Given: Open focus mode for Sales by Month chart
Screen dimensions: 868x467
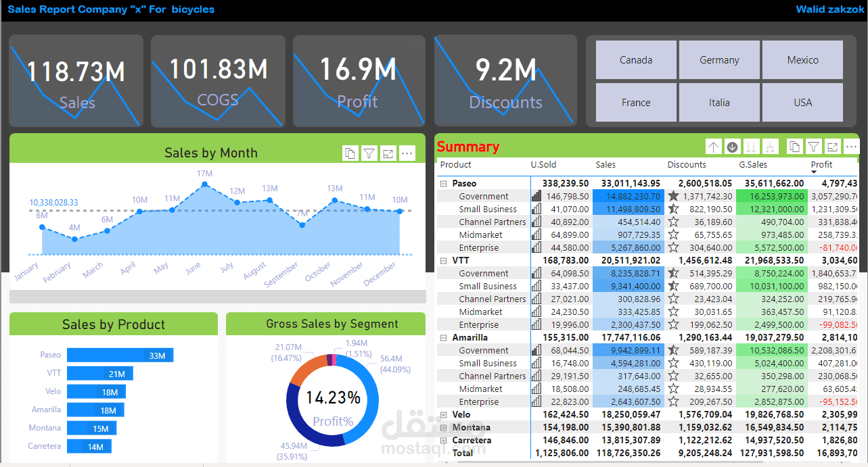Looking at the screenshot, I should [x=388, y=153].
